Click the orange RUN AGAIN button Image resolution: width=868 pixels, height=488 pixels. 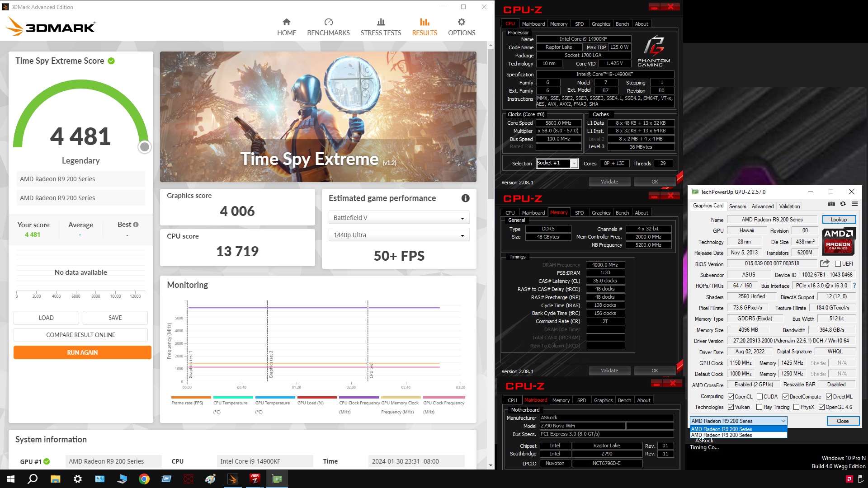(x=82, y=352)
